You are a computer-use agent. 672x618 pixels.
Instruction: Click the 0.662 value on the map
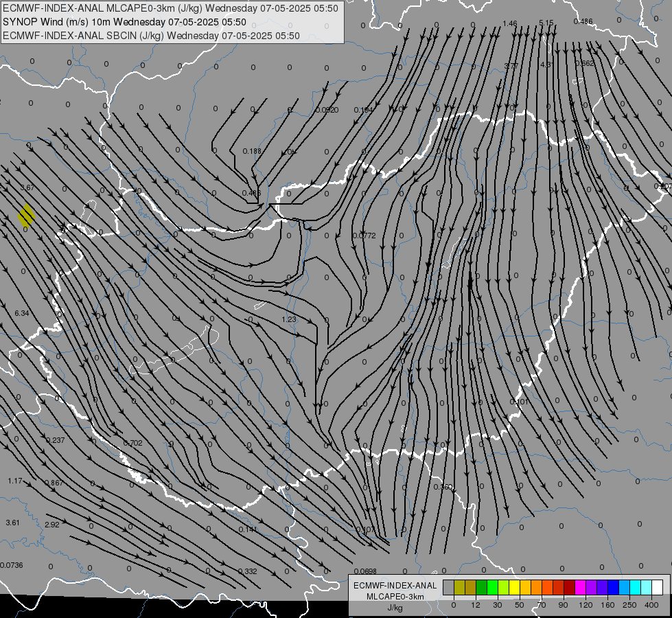[x=585, y=63]
